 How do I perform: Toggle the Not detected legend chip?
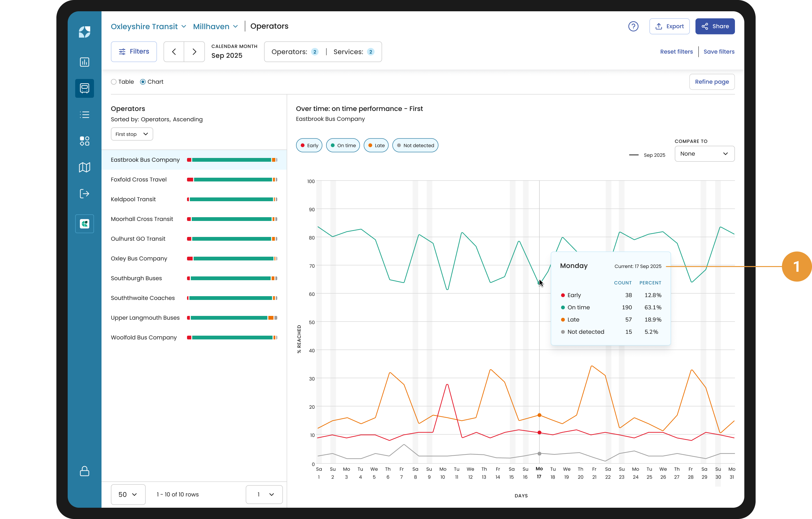(415, 145)
